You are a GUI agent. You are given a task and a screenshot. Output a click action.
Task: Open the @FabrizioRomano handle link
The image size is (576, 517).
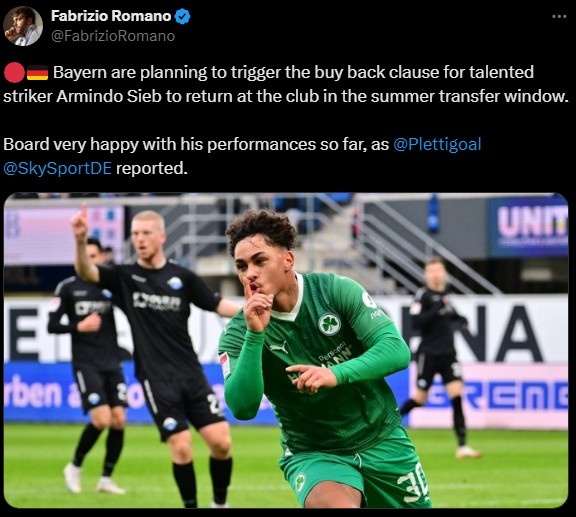[113, 36]
